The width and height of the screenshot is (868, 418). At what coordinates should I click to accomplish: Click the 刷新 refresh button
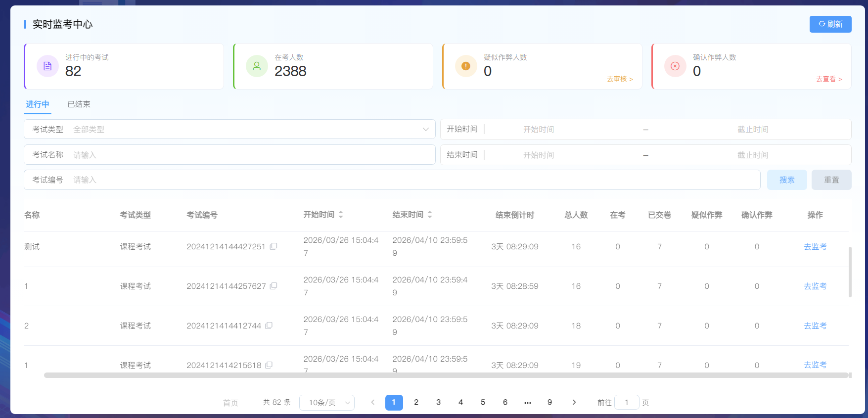(830, 24)
